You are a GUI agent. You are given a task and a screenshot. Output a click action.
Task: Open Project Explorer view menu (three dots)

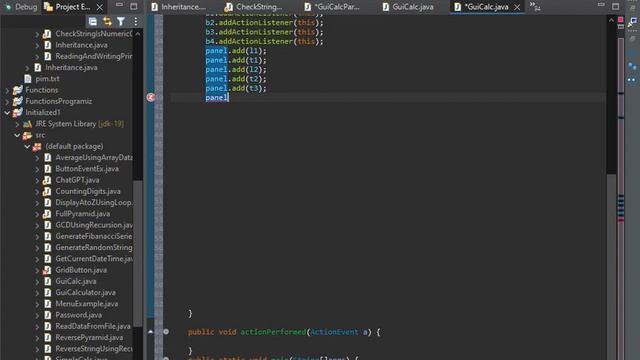pos(136,21)
